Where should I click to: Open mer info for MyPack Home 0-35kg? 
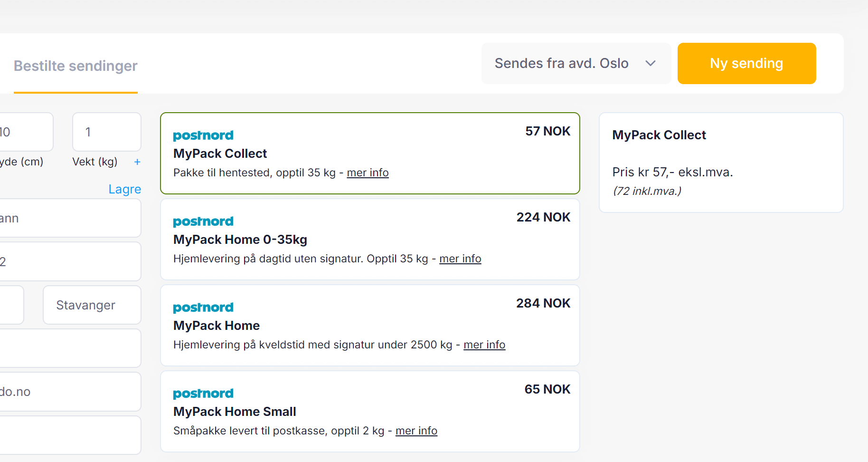(x=460, y=259)
